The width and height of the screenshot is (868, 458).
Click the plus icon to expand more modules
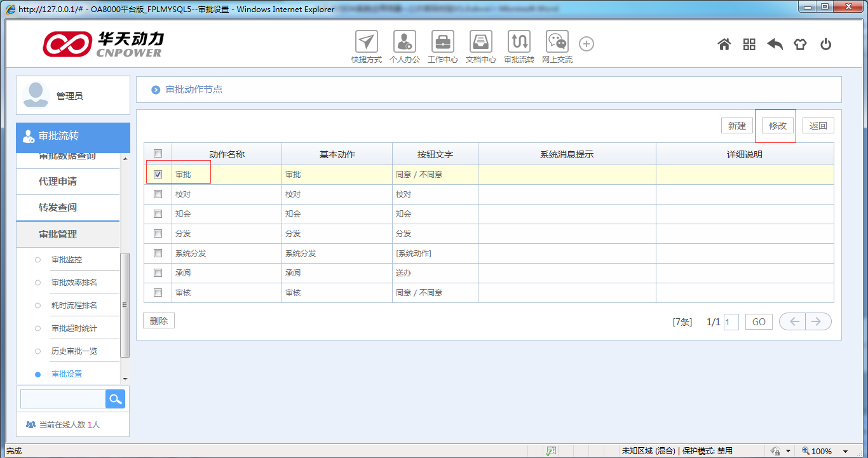tap(586, 44)
